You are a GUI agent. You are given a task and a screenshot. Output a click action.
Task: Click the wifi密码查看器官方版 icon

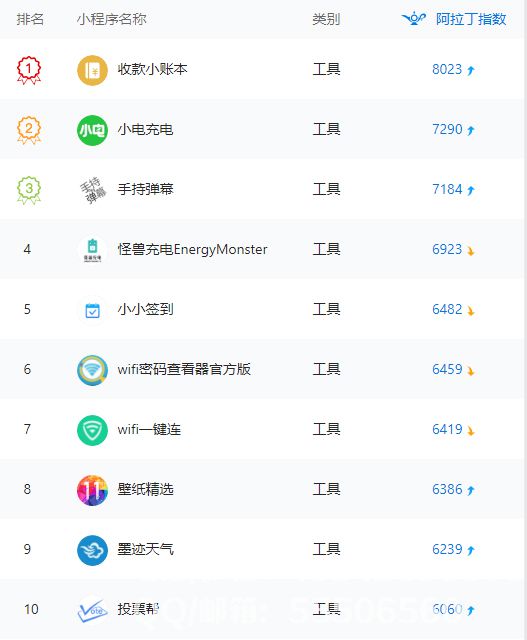pos(92,370)
